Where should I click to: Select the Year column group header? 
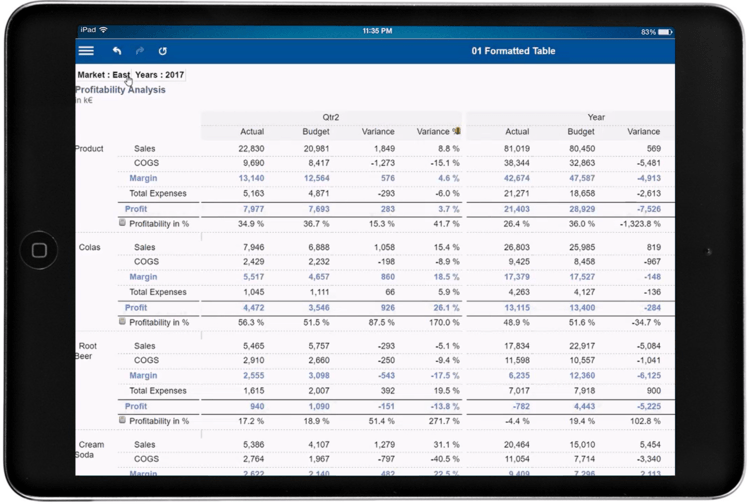coord(596,117)
